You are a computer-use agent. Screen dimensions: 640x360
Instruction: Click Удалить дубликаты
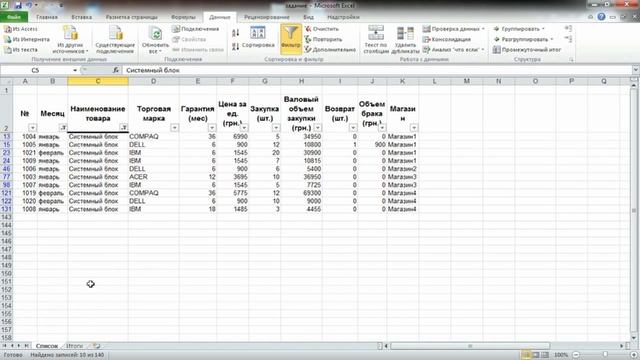[x=405, y=39]
